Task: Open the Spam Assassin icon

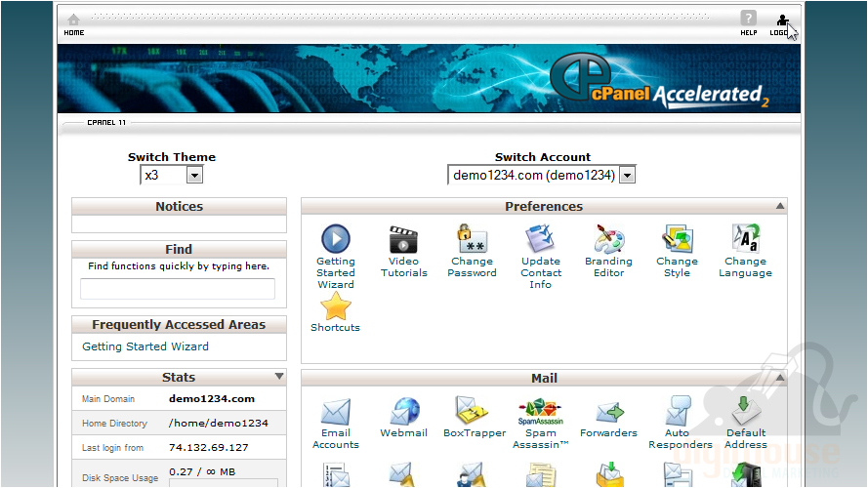Action: 540,412
